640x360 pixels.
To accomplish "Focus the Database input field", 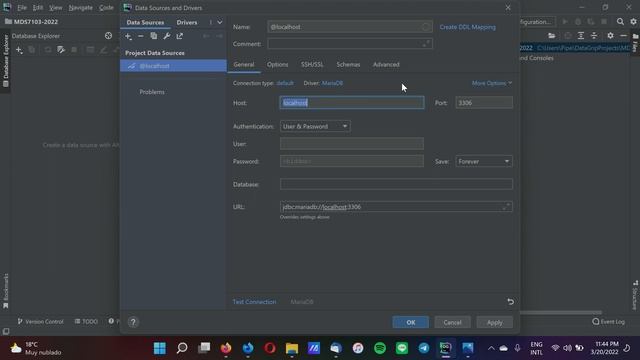I will click(x=396, y=184).
